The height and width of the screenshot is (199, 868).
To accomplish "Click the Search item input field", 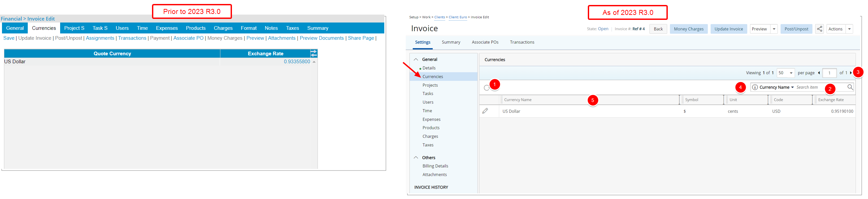I will [820, 87].
